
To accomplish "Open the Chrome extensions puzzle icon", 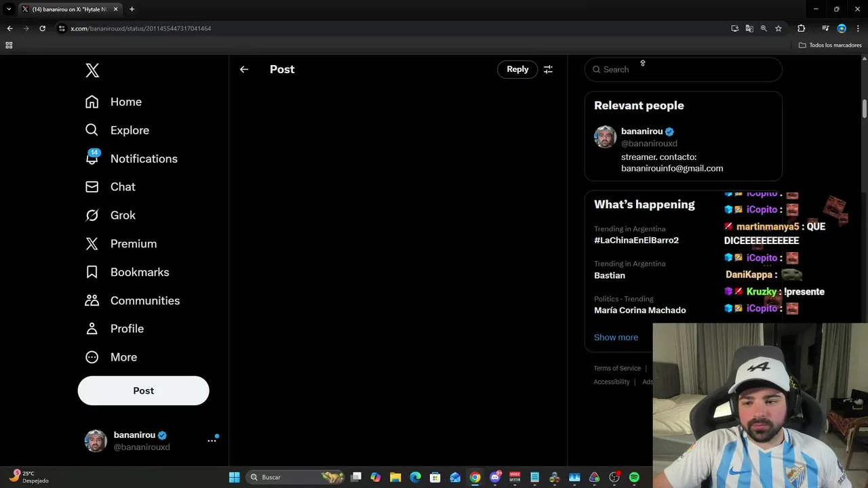I will tap(801, 28).
